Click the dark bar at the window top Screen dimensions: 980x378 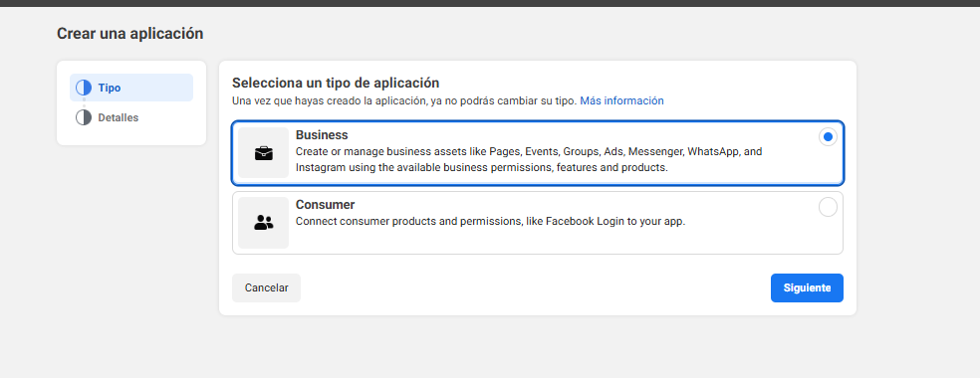[490, 3]
